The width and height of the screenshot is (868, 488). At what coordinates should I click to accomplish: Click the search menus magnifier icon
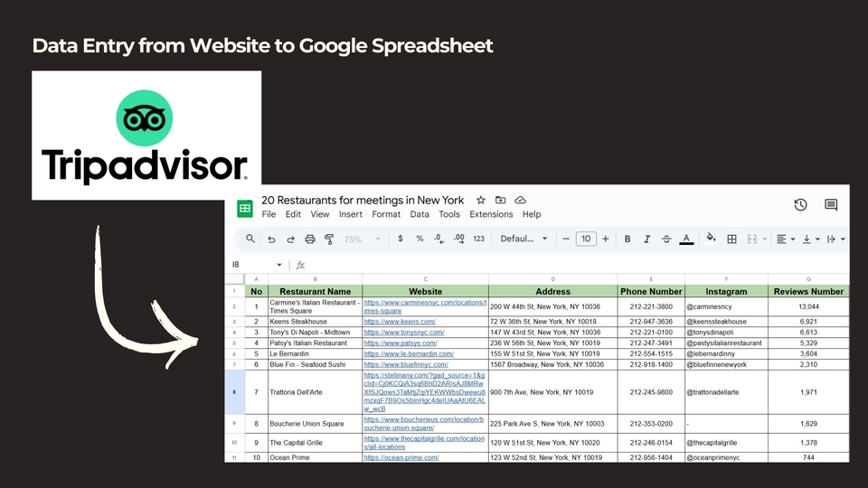[x=250, y=239]
